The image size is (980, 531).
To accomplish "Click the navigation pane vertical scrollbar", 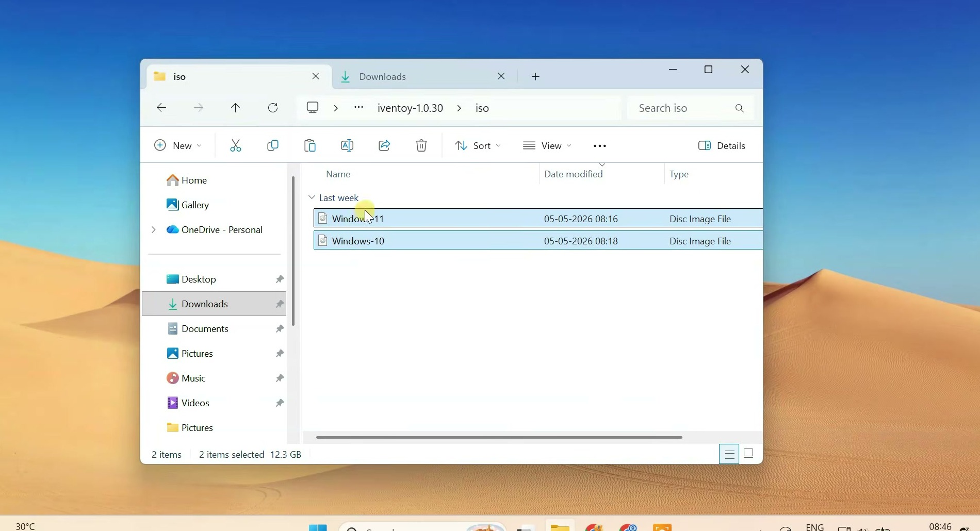I will (x=293, y=251).
